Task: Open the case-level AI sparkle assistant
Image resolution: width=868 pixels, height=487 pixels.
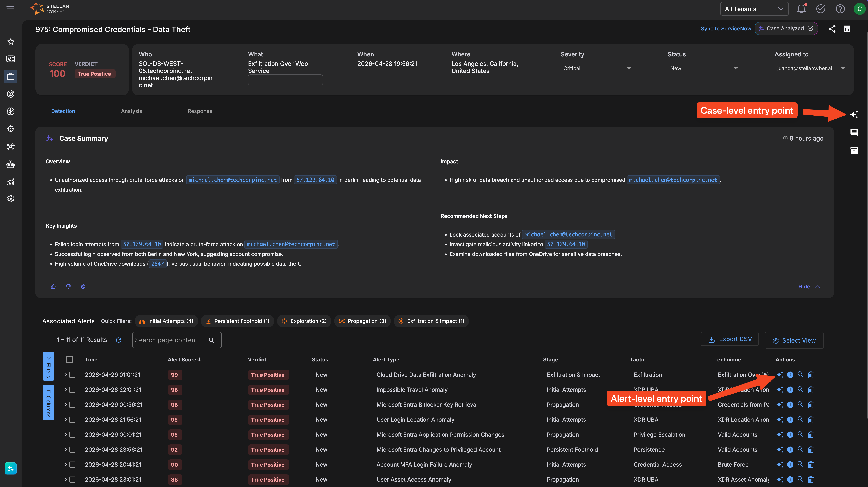Action: pos(854,115)
